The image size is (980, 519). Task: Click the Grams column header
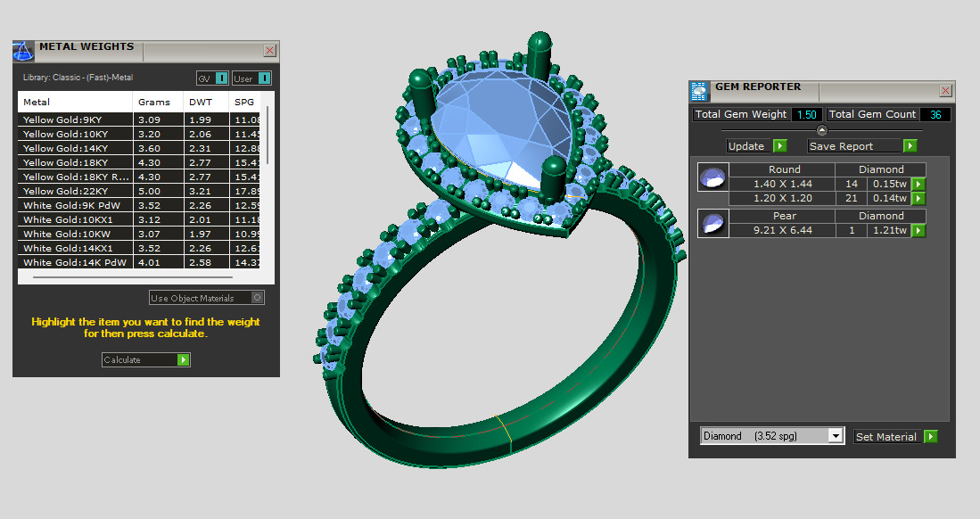158,102
